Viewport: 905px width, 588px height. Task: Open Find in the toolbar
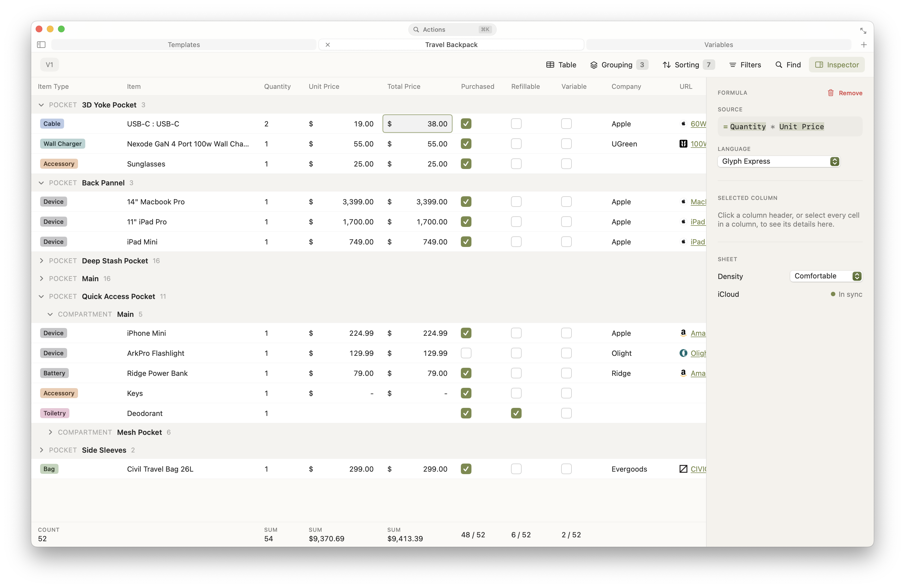(788, 65)
